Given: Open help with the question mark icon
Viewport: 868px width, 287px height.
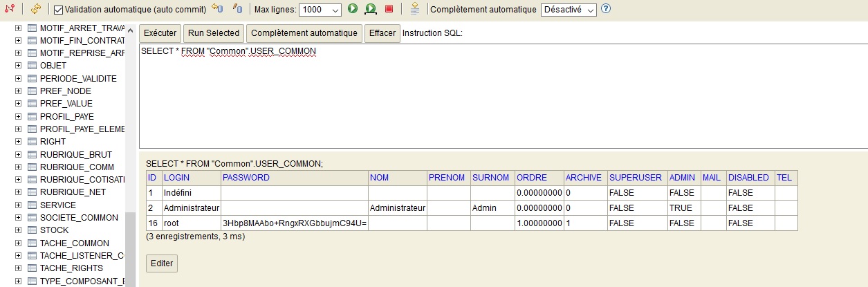Looking at the screenshot, I should 606,10.
